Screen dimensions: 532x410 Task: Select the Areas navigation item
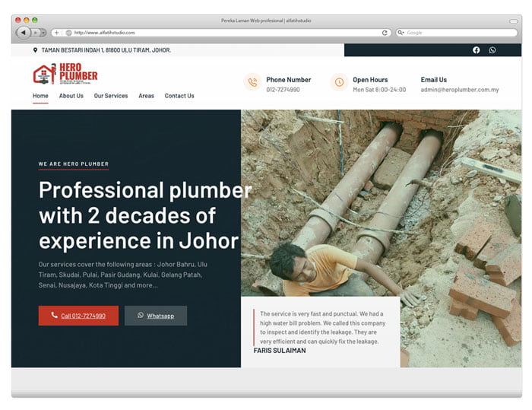tap(146, 96)
